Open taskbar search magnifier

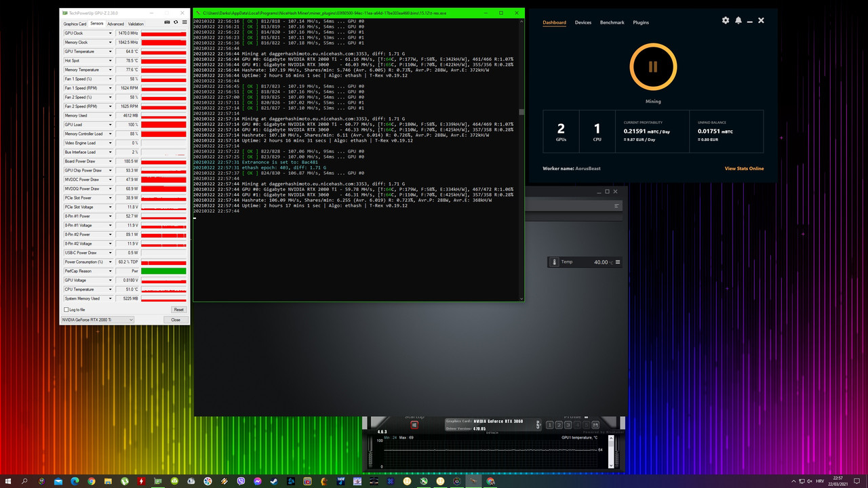coord(25,481)
